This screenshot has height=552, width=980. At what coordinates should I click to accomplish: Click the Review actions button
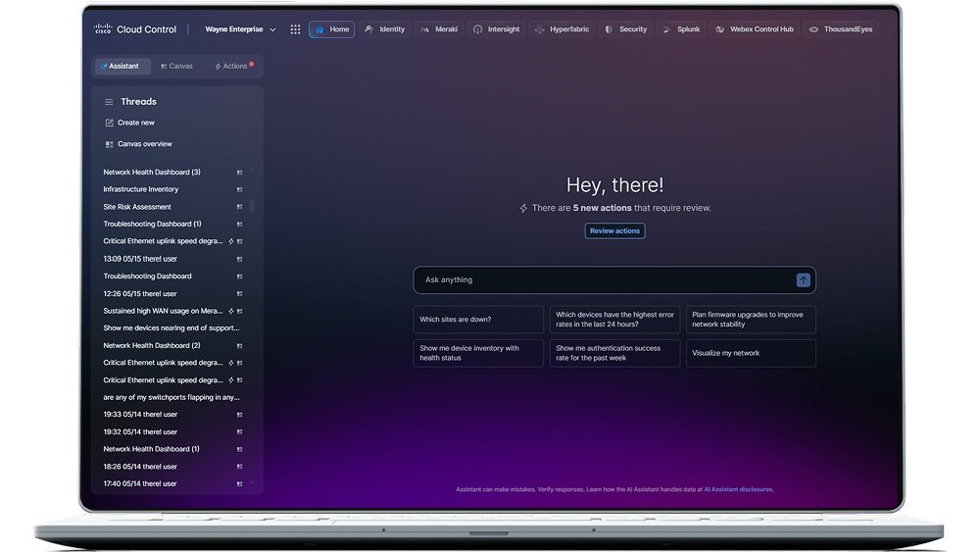point(614,230)
